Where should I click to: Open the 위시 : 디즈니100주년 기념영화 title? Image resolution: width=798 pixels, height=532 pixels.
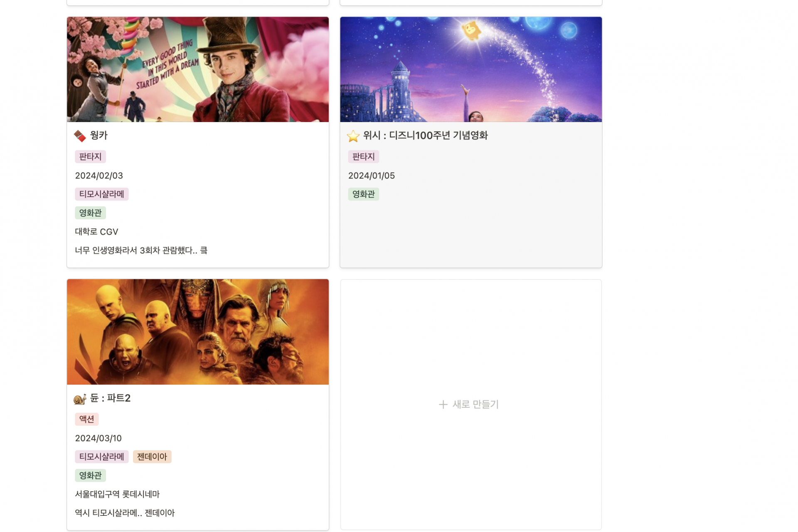pos(425,135)
